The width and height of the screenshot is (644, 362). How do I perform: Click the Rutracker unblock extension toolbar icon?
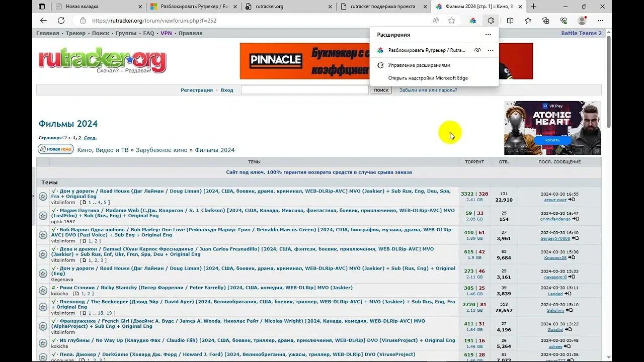click(473, 21)
